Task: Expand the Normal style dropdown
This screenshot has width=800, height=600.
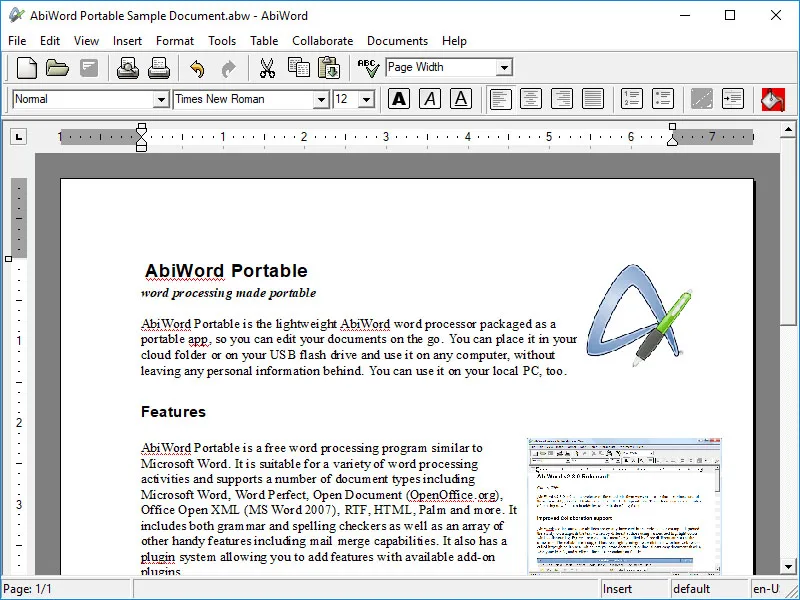Action: [161, 99]
